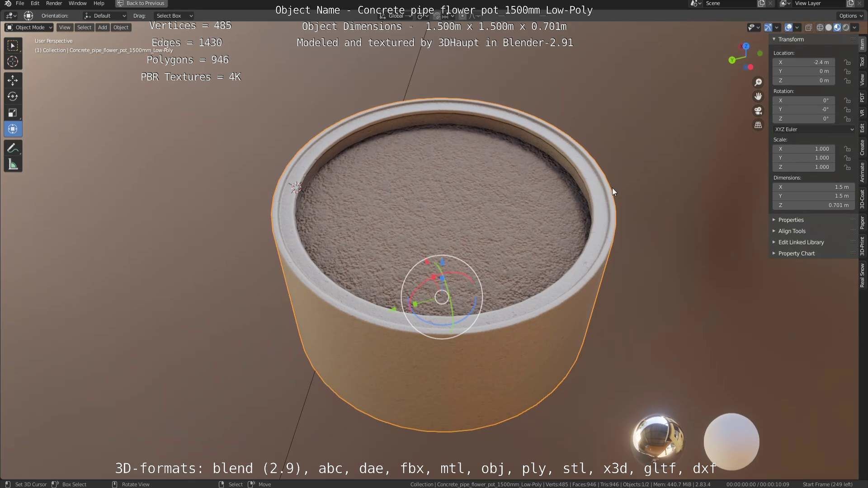The width and height of the screenshot is (868, 488).
Task: Open the Help menu
Action: click(99, 3)
